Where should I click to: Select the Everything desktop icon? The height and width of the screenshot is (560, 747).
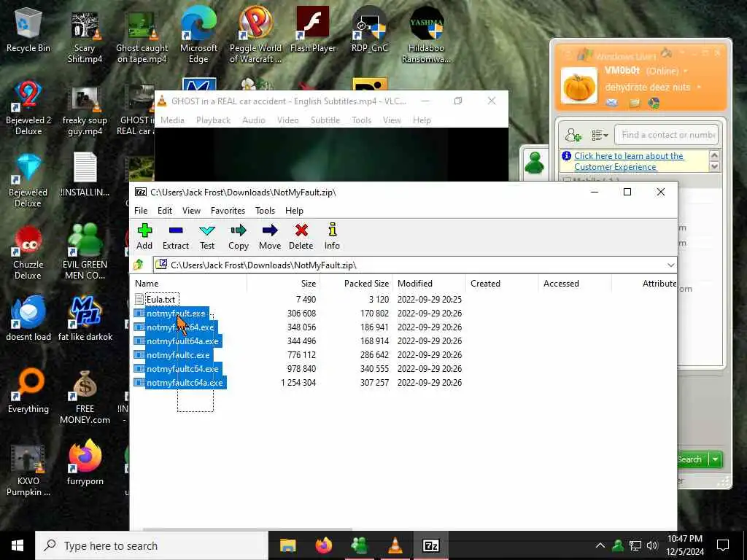(28, 392)
